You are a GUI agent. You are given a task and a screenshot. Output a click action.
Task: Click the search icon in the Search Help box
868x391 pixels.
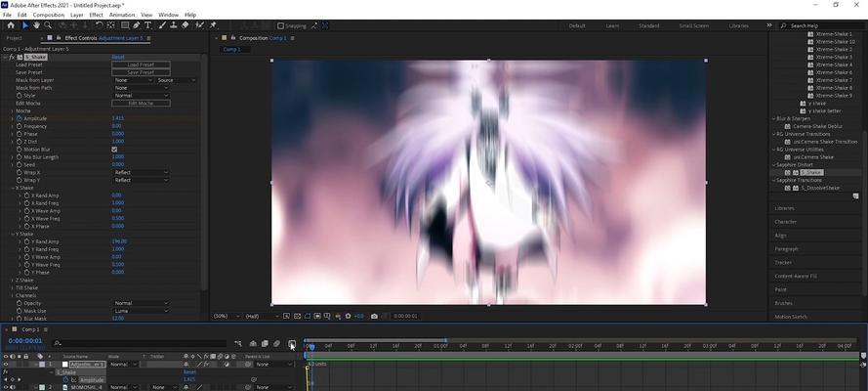(784, 26)
